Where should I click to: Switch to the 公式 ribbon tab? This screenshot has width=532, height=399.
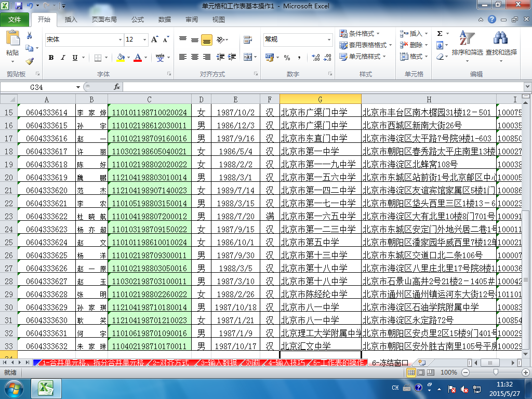point(137,20)
